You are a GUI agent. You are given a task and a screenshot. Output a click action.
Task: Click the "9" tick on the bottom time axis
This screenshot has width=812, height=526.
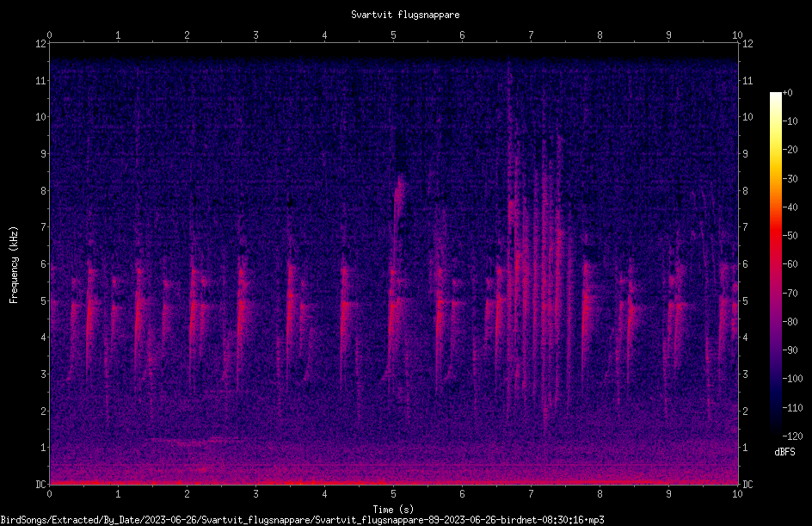point(668,494)
